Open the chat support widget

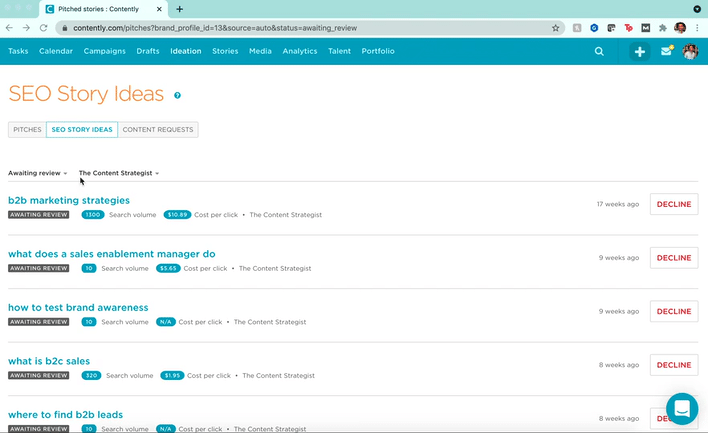click(x=682, y=408)
